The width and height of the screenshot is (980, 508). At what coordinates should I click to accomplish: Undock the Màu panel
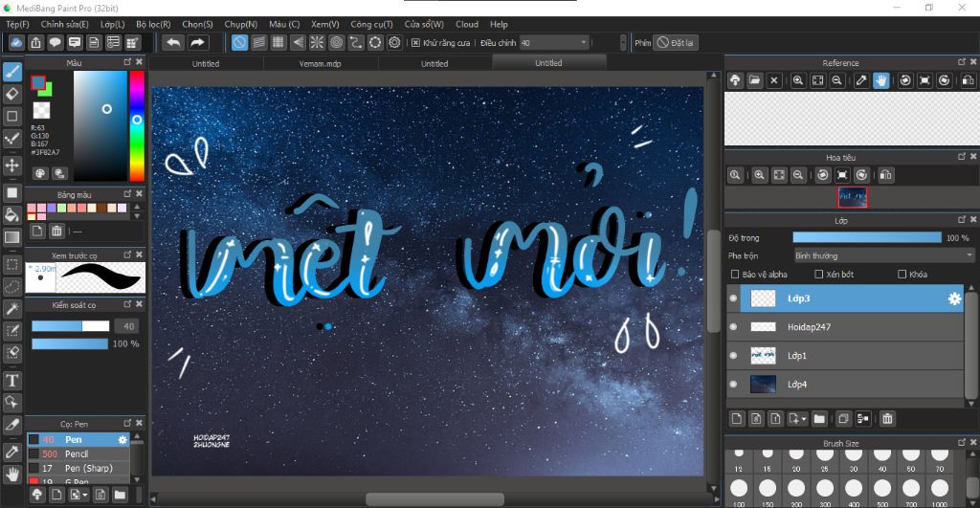point(127,62)
